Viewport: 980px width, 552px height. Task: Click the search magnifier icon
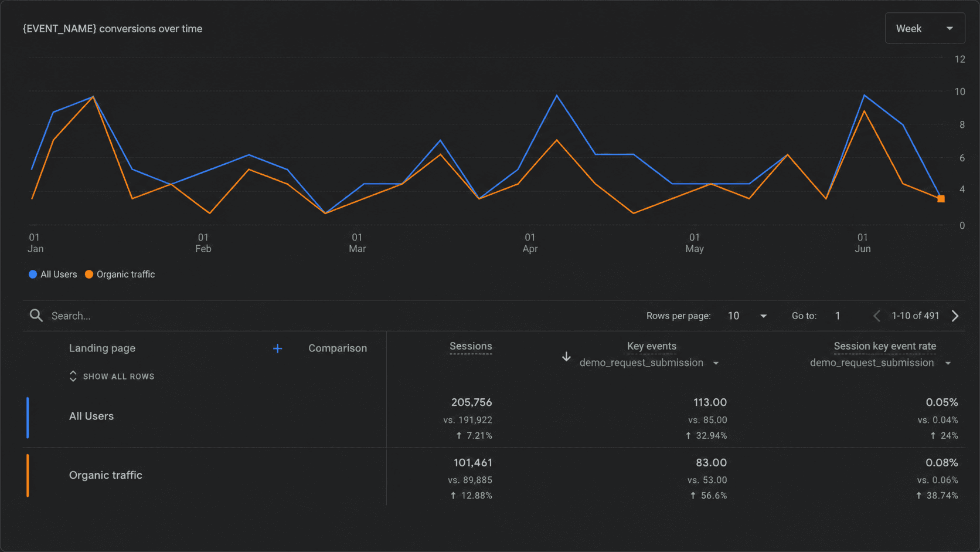[36, 316]
